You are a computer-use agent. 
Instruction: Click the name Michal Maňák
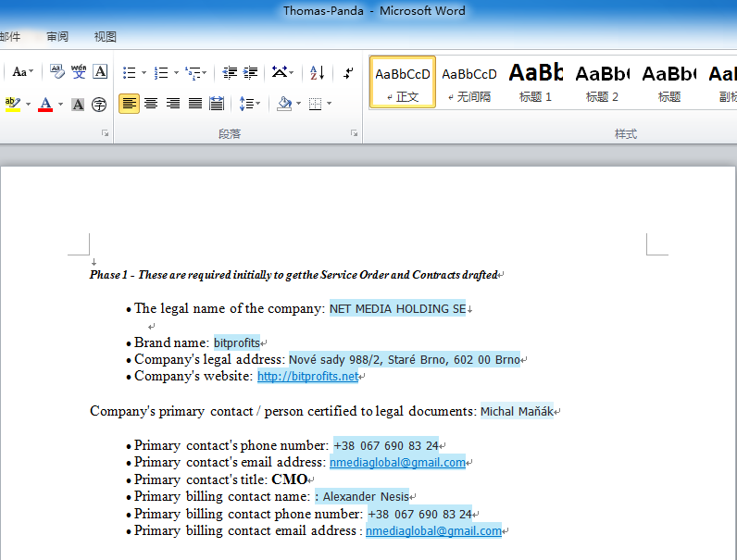(x=517, y=412)
